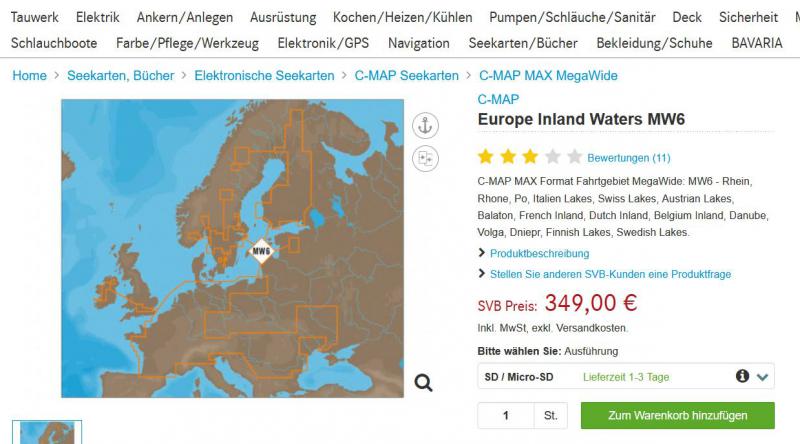Open the Elektronik/GPS menu
This screenshot has height=444, width=800.
pyautogui.click(x=323, y=43)
